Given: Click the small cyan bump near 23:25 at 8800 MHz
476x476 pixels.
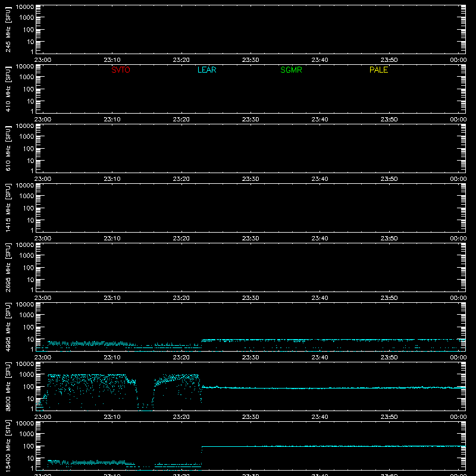Looking at the screenshot, I should [x=217, y=386].
